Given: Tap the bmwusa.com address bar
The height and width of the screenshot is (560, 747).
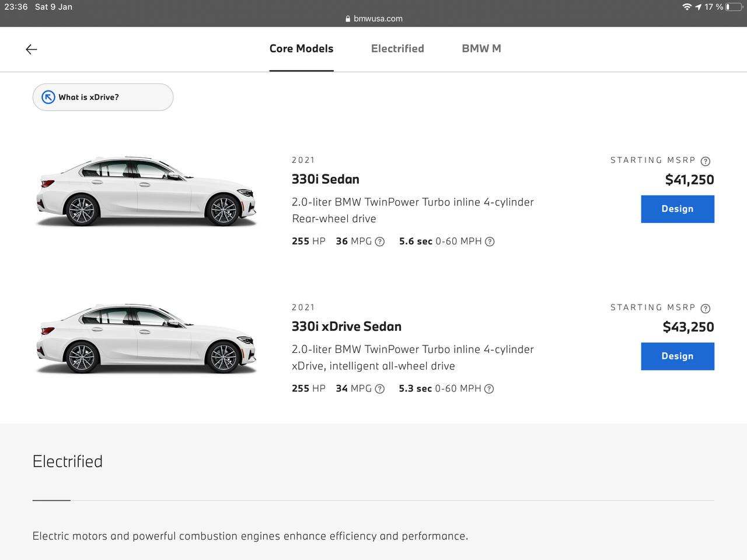Looking at the screenshot, I should click(373, 19).
